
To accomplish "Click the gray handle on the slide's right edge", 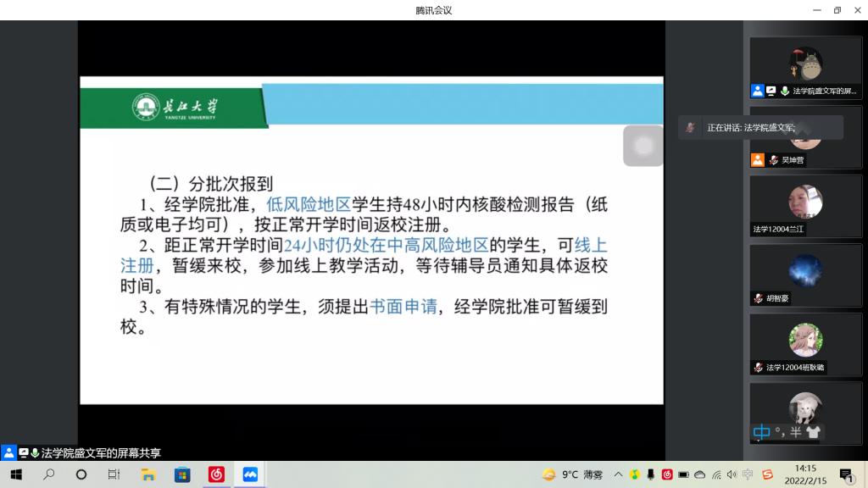I will coord(643,146).
